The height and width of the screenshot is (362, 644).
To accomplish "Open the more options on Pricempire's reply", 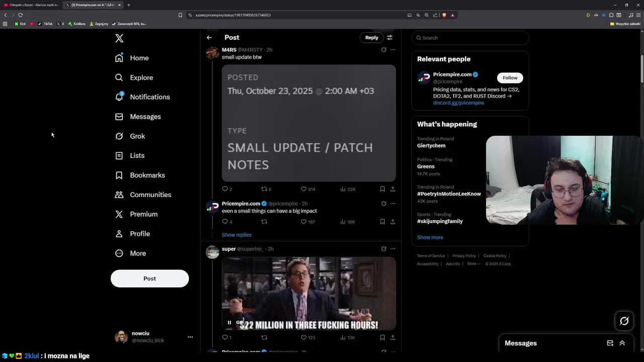I will [393, 204].
